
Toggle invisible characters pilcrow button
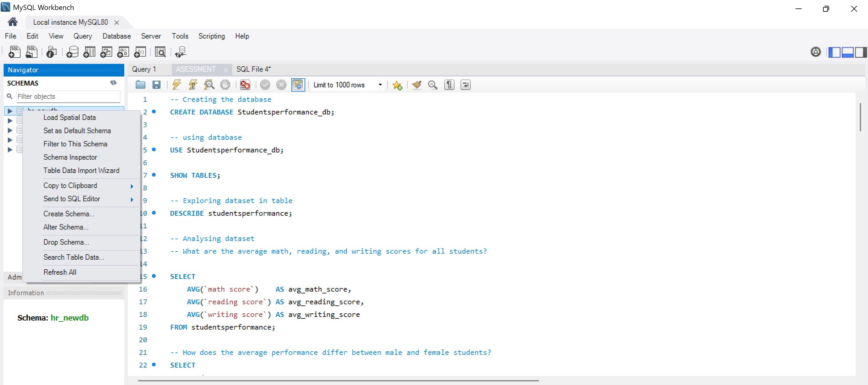(449, 85)
